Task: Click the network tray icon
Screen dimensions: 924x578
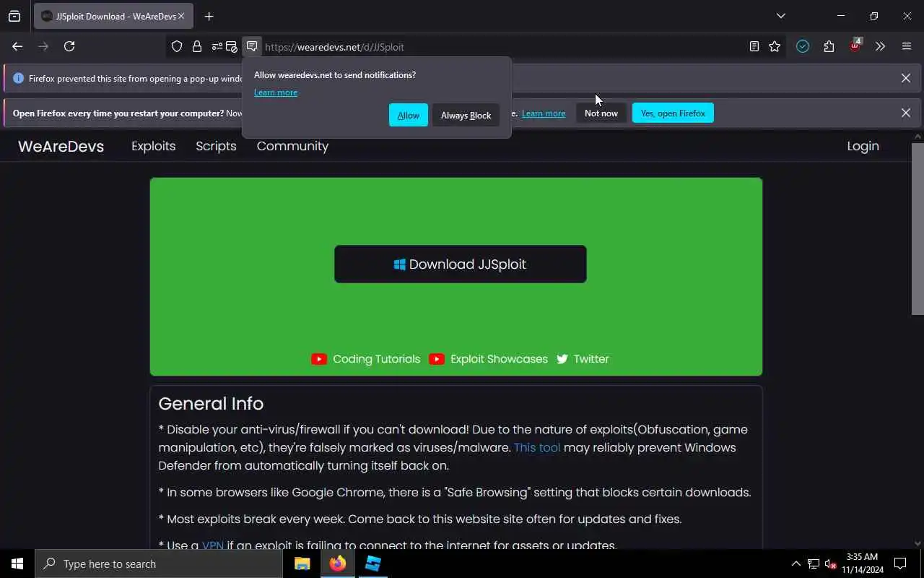Action: (x=813, y=564)
